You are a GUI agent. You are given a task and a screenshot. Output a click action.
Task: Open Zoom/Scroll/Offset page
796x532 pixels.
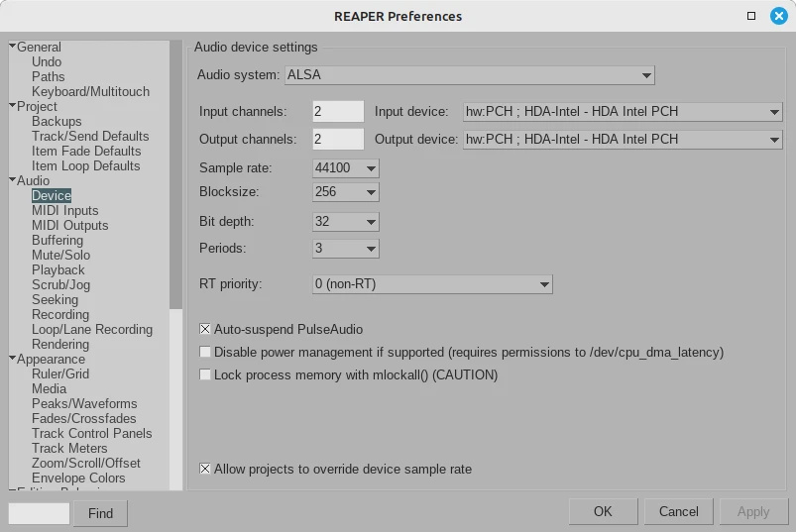[86, 463]
